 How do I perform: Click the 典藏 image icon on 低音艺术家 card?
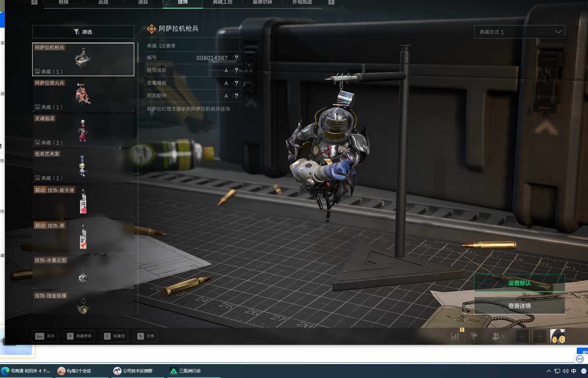pyautogui.click(x=37, y=178)
